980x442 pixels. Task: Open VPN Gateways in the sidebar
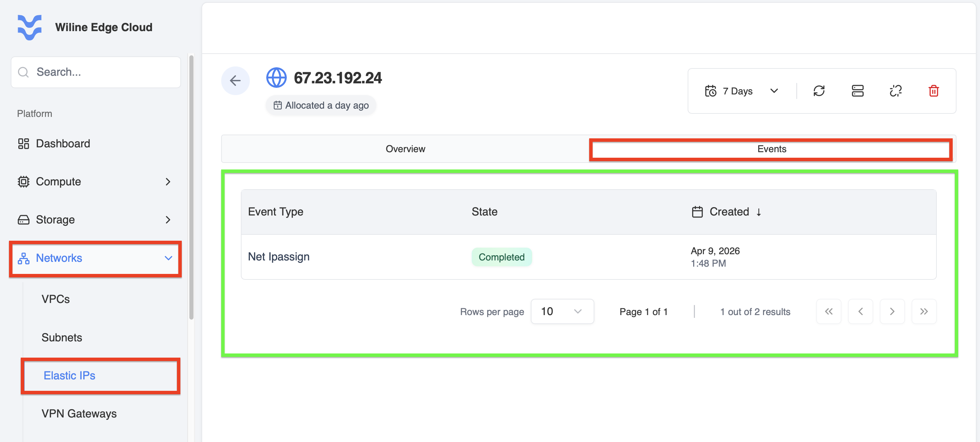pos(79,414)
